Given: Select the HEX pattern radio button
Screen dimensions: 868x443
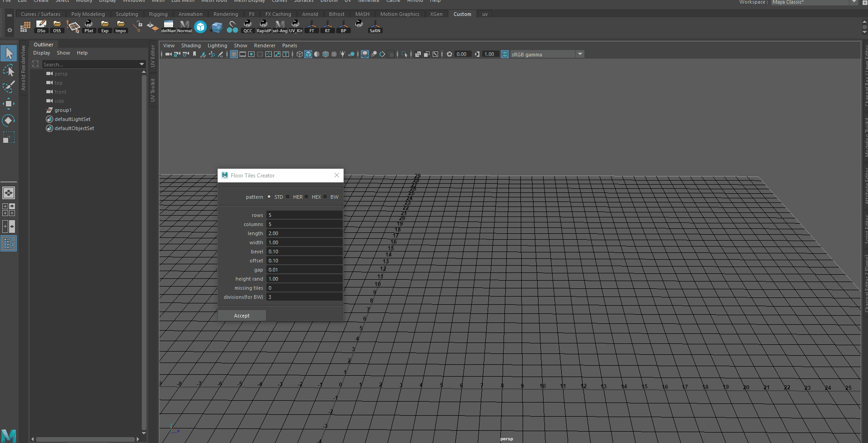Looking at the screenshot, I should coord(306,196).
